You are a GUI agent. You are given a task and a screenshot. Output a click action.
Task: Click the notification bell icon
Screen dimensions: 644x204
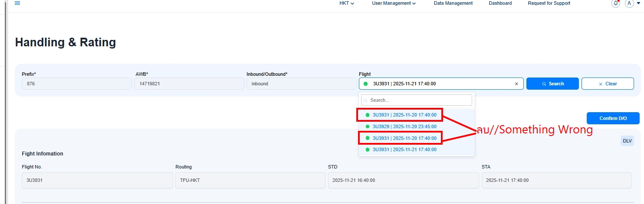click(x=615, y=3)
